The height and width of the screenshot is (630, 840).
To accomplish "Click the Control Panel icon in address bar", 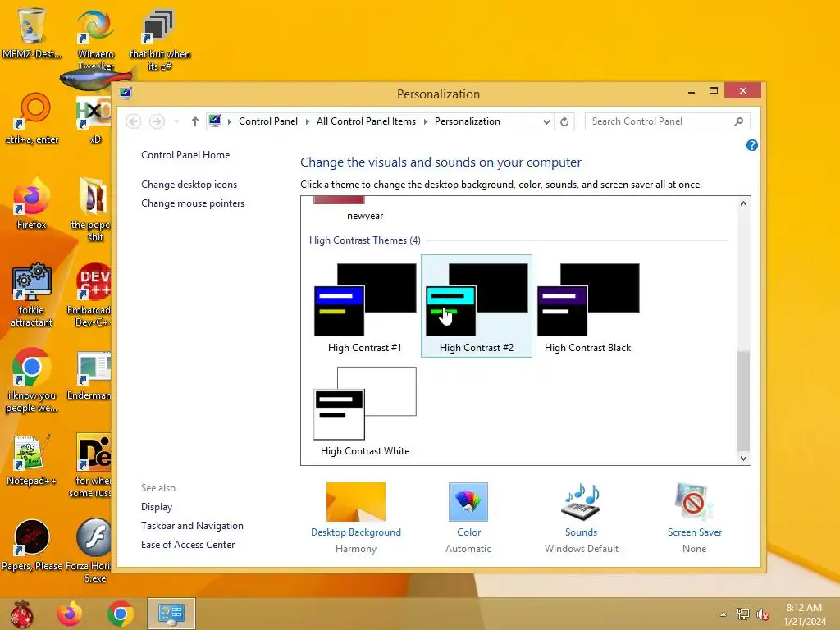I will click(216, 121).
